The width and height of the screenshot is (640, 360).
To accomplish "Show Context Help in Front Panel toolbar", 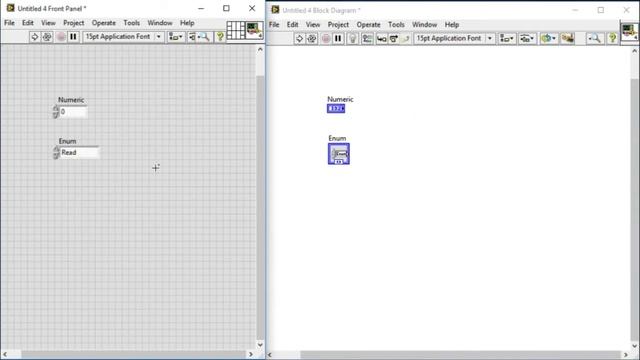I will pyautogui.click(x=220, y=37).
